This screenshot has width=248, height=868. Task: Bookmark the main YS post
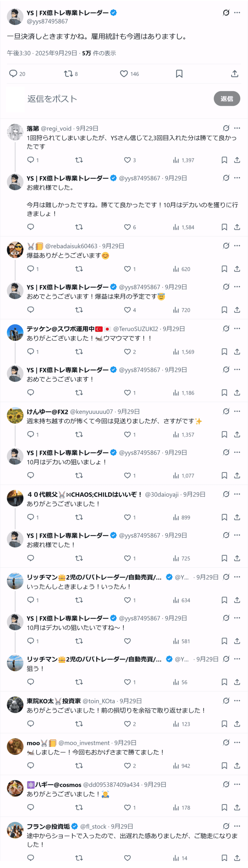[x=179, y=74]
